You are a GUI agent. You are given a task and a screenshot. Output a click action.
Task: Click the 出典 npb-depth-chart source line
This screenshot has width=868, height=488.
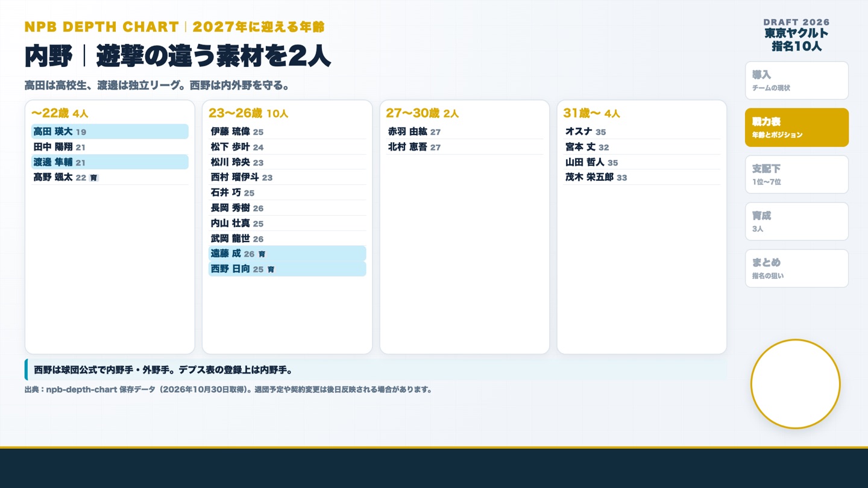point(228,389)
